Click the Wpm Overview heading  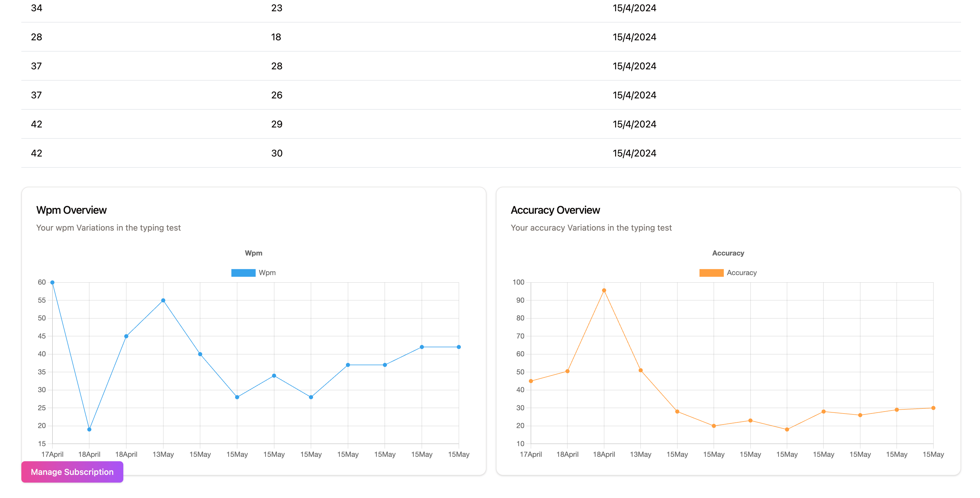71,210
